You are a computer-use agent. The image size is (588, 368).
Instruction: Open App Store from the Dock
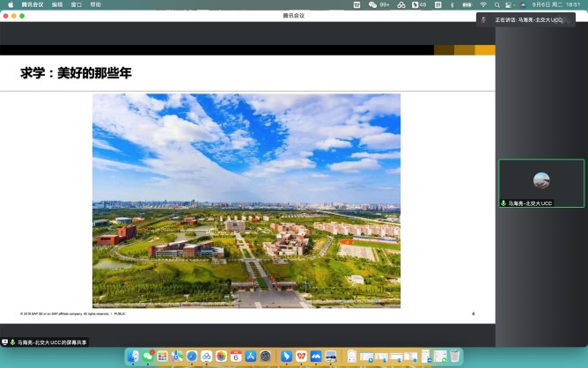click(250, 356)
